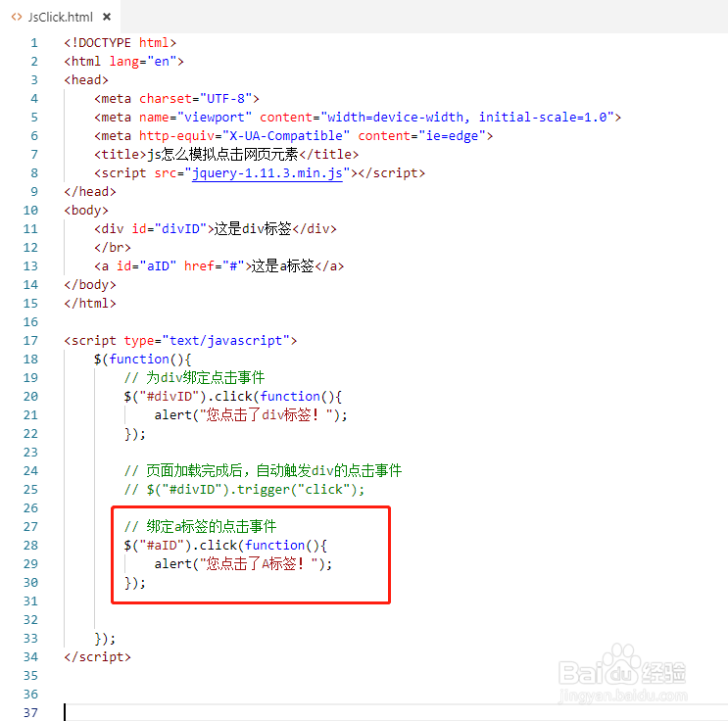
Task: Click the <!DOCTYPE html> line
Action: point(121,43)
